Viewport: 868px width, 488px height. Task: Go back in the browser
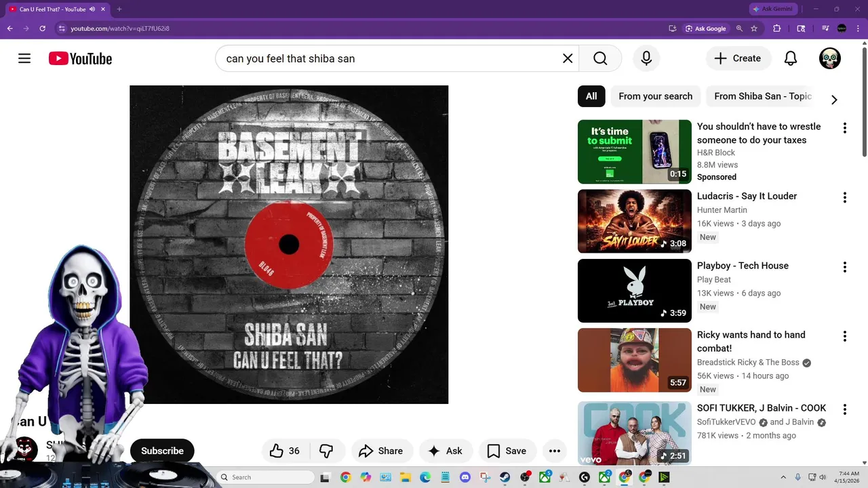click(9, 28)
